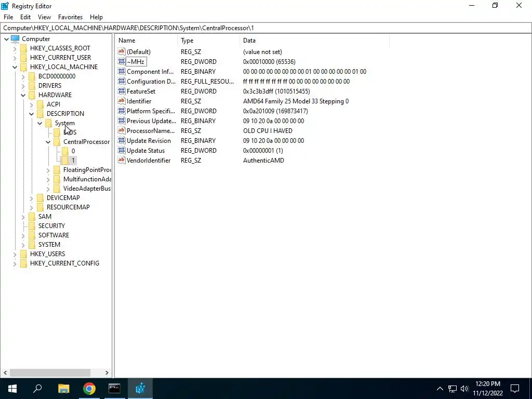
Task: Select the Identifier string icon
Action: 122,101
